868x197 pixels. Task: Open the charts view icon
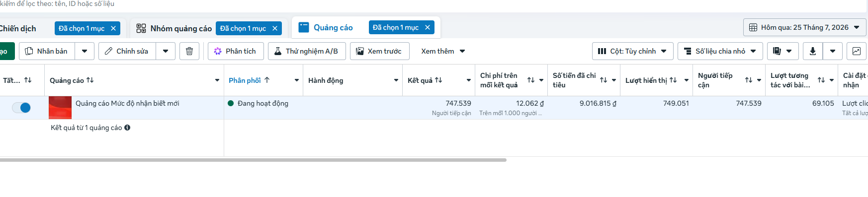(857, 51)
